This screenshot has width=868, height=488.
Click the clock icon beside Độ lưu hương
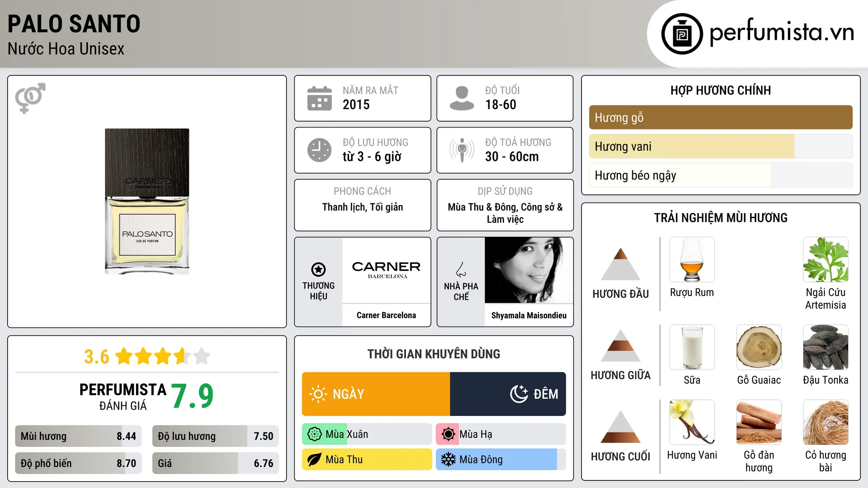tap(320, 150)
